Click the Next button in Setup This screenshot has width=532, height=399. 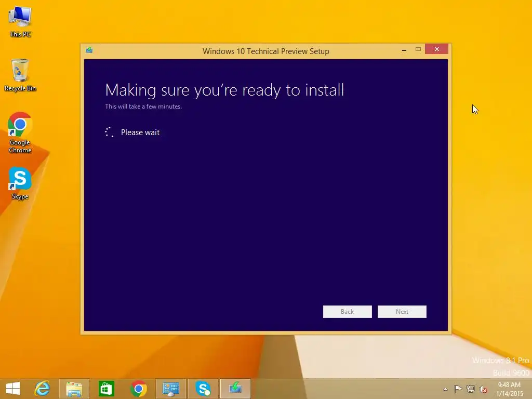tap(402, 312)
